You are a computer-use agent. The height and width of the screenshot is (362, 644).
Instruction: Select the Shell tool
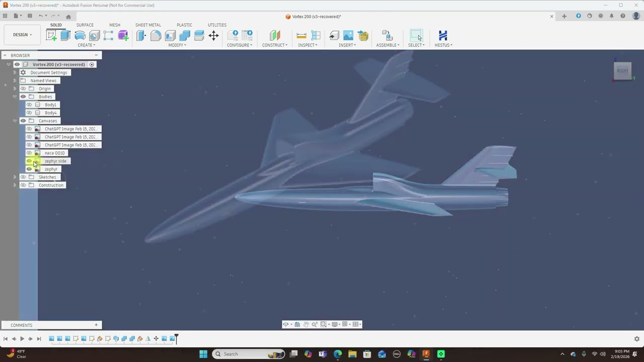170,35
